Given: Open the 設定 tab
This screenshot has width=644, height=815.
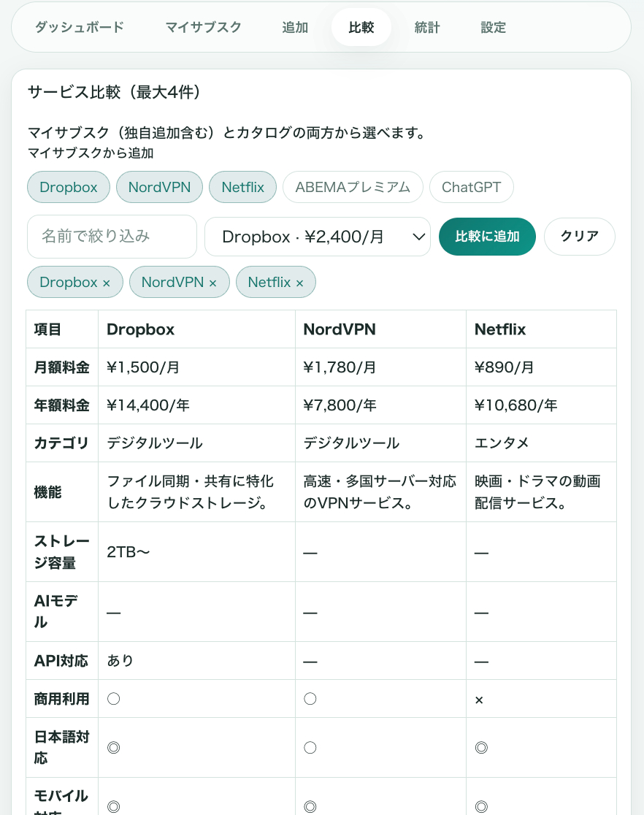Looking at the screenshot, I should click(494, 28).
